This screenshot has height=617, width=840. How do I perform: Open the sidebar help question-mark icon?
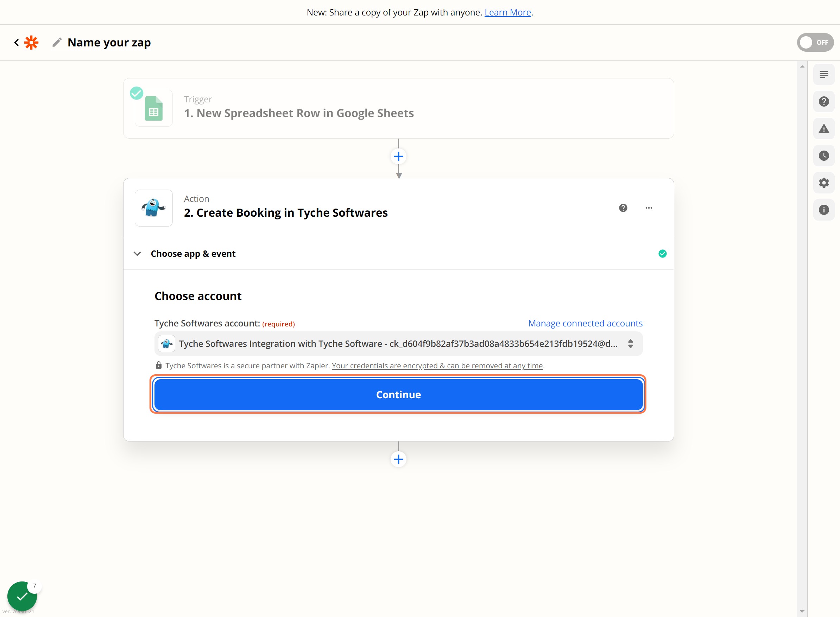823,102
